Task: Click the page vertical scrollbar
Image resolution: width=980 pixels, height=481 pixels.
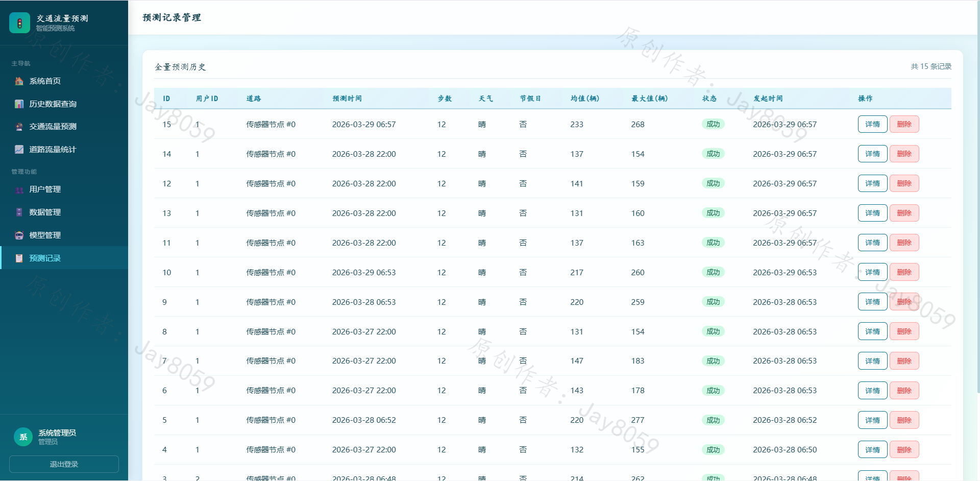Action: click(978, 197)
